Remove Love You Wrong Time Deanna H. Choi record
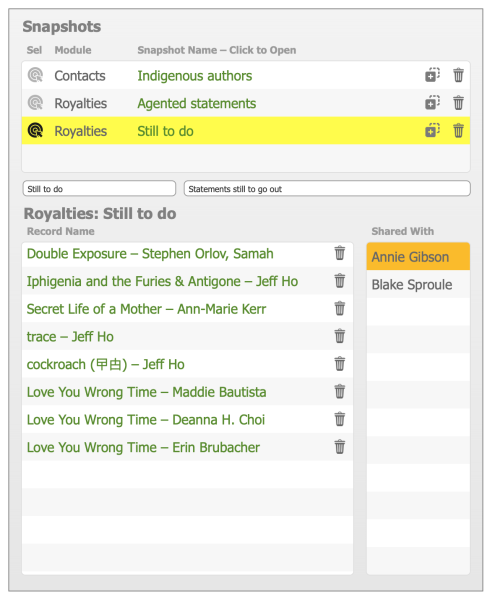This screenshot has width=490, height=599. 340,419
